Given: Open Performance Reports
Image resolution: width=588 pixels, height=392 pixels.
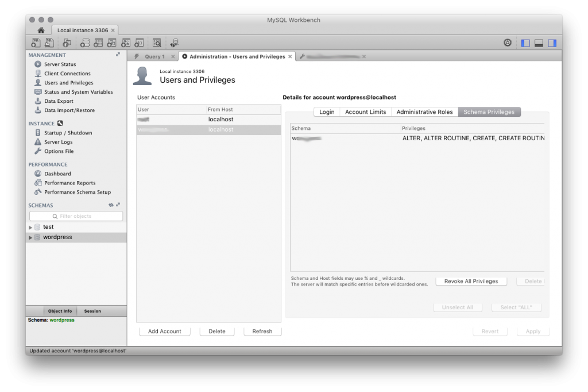Looking at the screenshot, I should click(69, 183).
